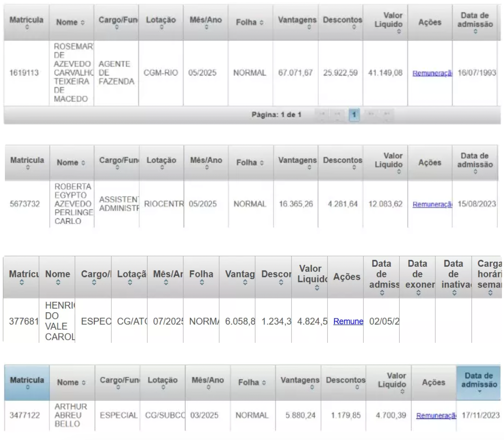Sort Nome column in Arthur Abreu Bello table
The image size is (504, 440).
(x=72, y=383)
